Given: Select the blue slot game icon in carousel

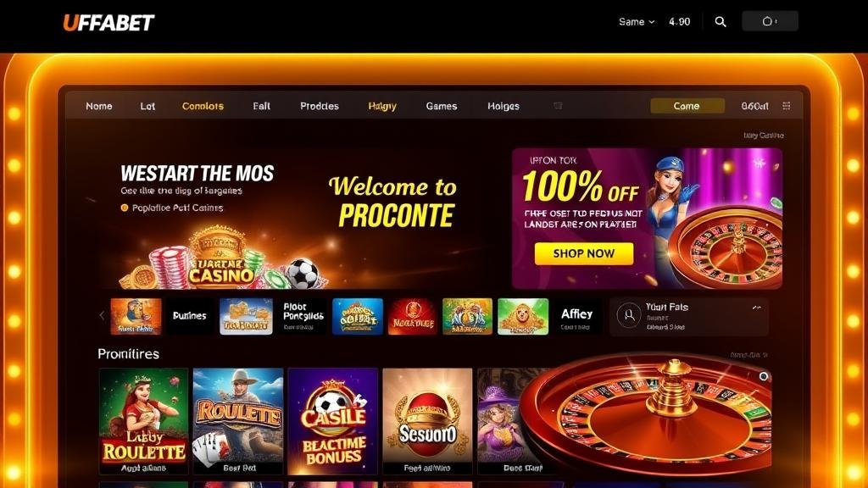Looking at the screenshot, I should (x=358, y=317).
